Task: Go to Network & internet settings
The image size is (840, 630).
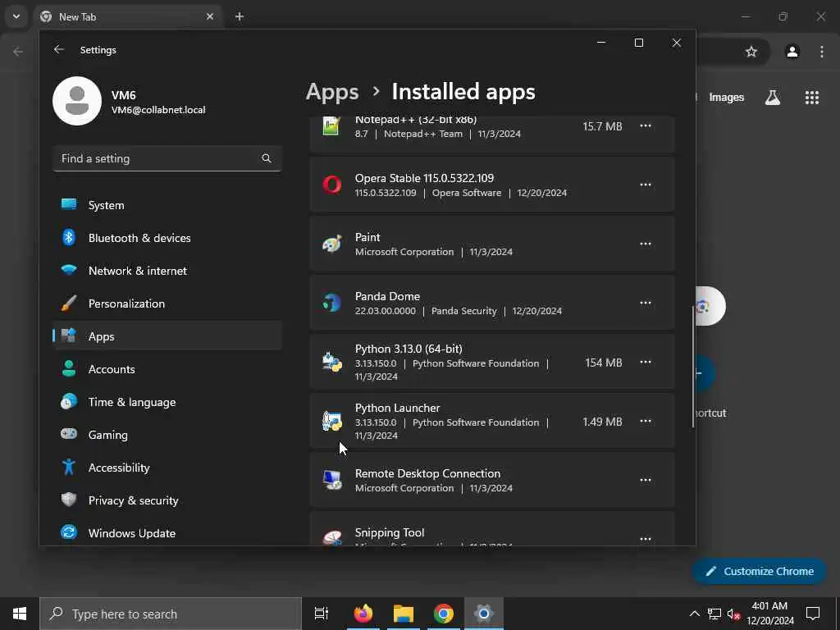Action: pos(167,271)
